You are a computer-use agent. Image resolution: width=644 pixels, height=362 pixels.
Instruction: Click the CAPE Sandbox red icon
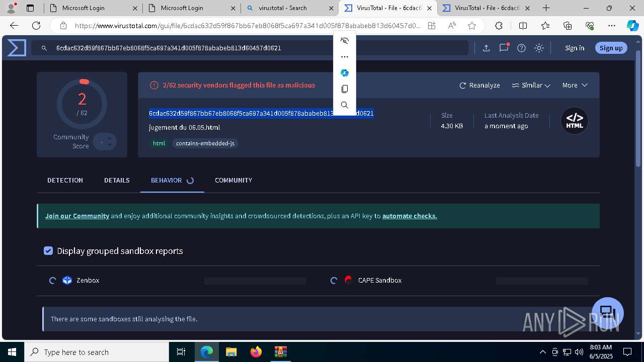point(349,280)
